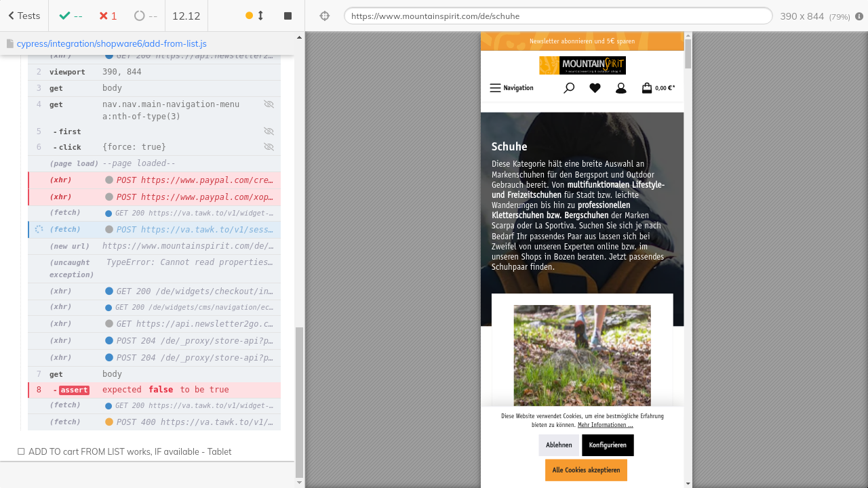Click the URL address field

557,16
